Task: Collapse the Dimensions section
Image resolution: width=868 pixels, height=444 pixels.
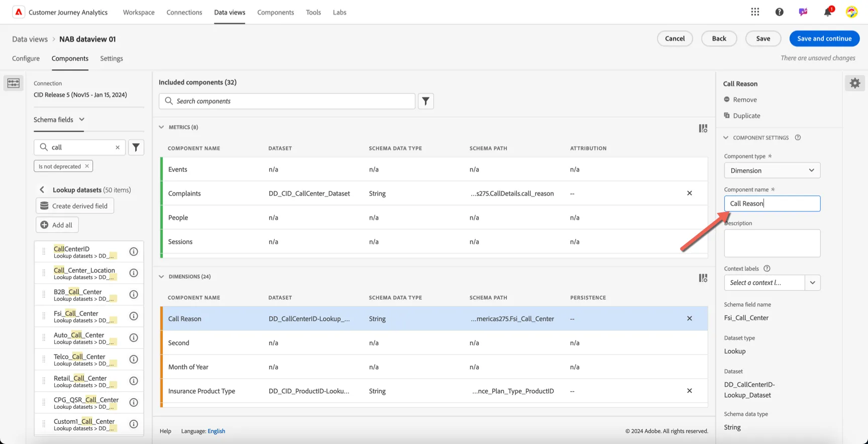Action: coord(161,276)
